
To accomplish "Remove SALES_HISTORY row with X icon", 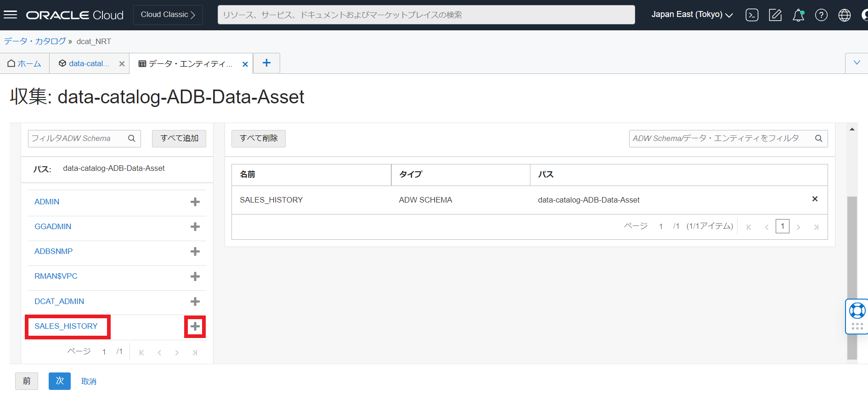I will pyautogui.click(x=815, y=199).
